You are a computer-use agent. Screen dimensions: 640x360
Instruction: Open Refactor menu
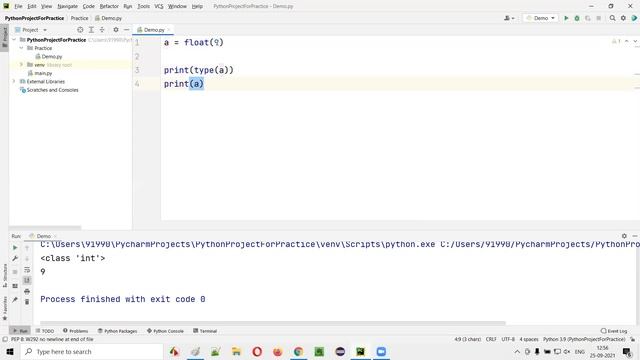pyautogui.click(x=109, y=6)
